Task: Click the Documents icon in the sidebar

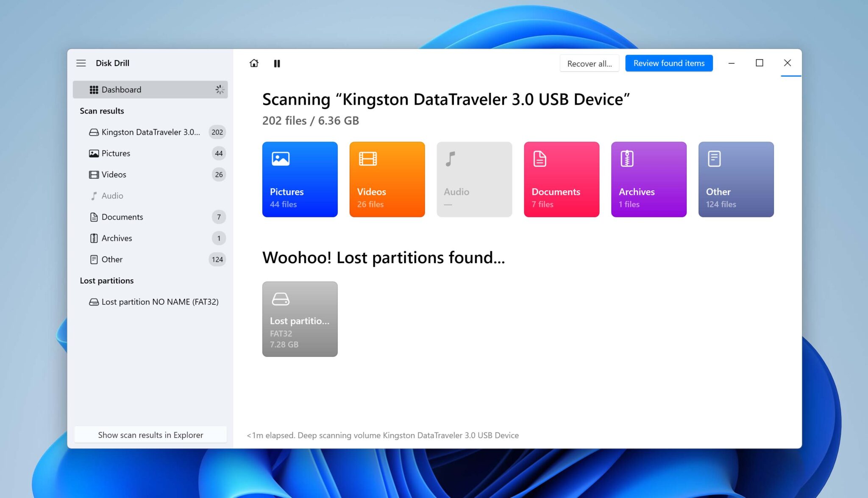Action: click(94, 217)
